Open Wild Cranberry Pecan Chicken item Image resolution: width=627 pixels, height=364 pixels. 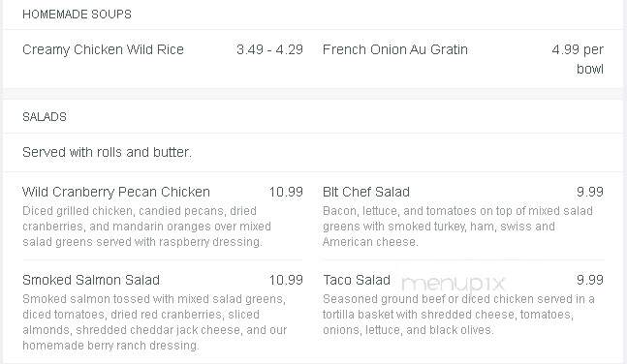(x=116, y=192)
